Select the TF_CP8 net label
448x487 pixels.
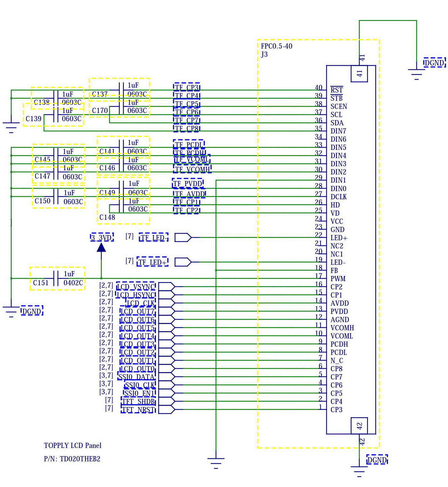pos(187,128)
